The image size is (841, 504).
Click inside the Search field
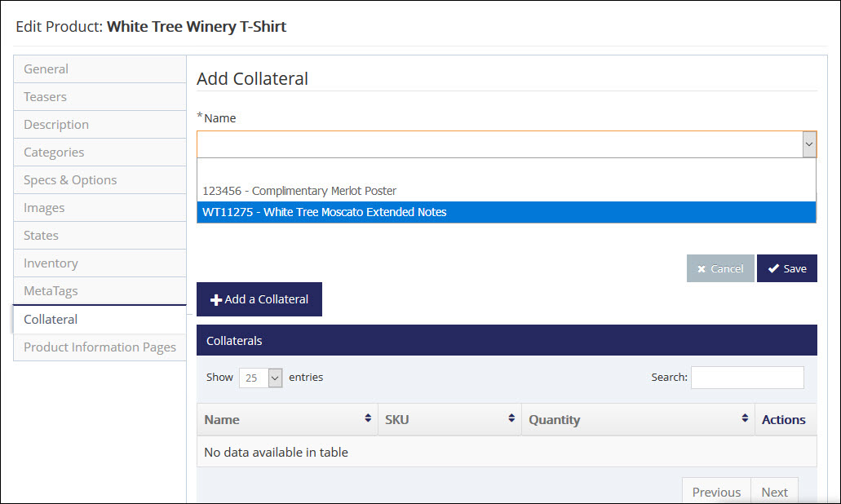(746, 377)
